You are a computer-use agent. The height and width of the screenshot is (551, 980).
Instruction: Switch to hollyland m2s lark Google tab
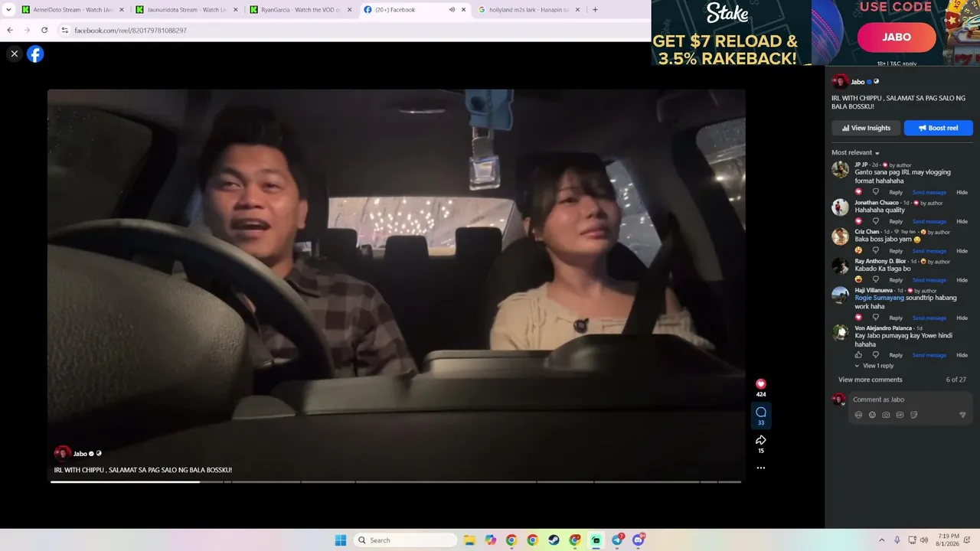529,10
